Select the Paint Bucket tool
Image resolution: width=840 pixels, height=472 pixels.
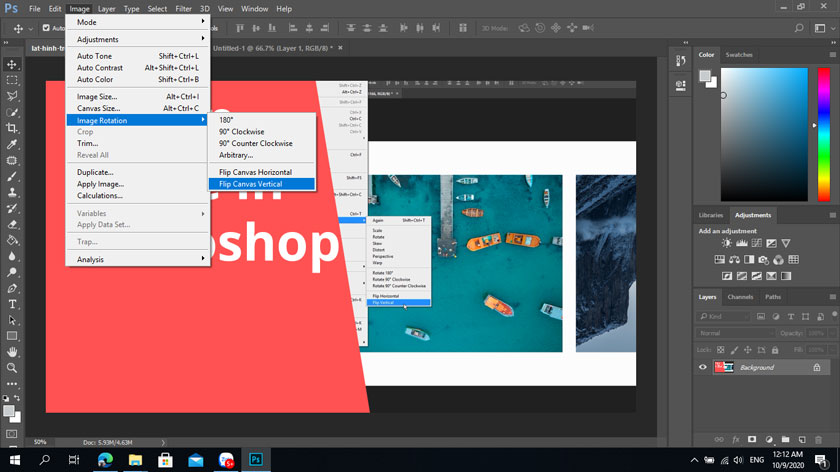(12, 240)
